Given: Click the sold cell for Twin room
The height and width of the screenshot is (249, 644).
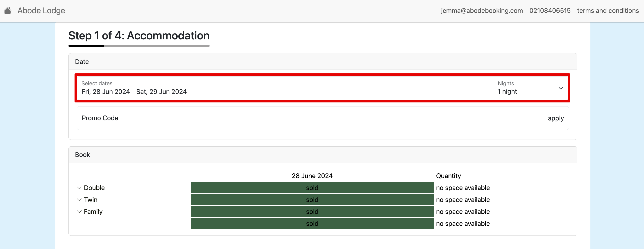Looking at the screenshot, I should pos(312,200).
